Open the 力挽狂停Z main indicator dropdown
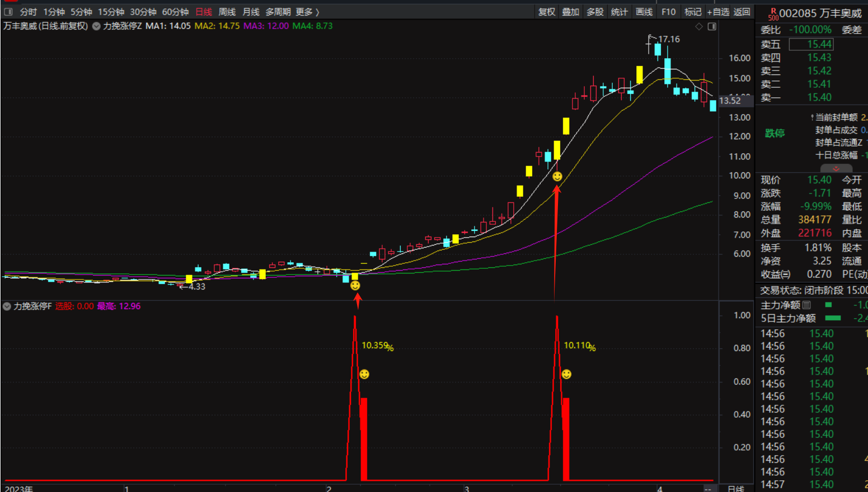 click(96, 26)
